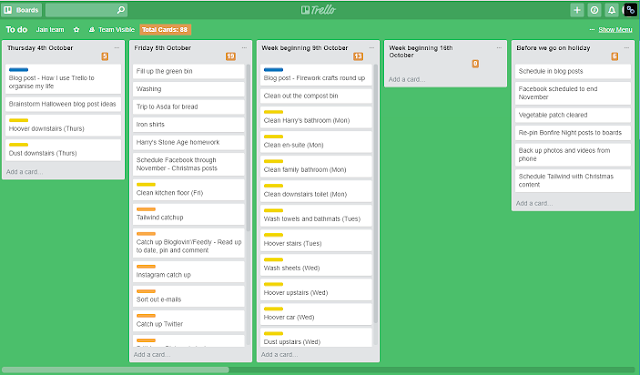Click orange label on Tailwind catchup card
The height and width of the screenshot is (375, 640).
pyautogui.click(x=146, y=209)
